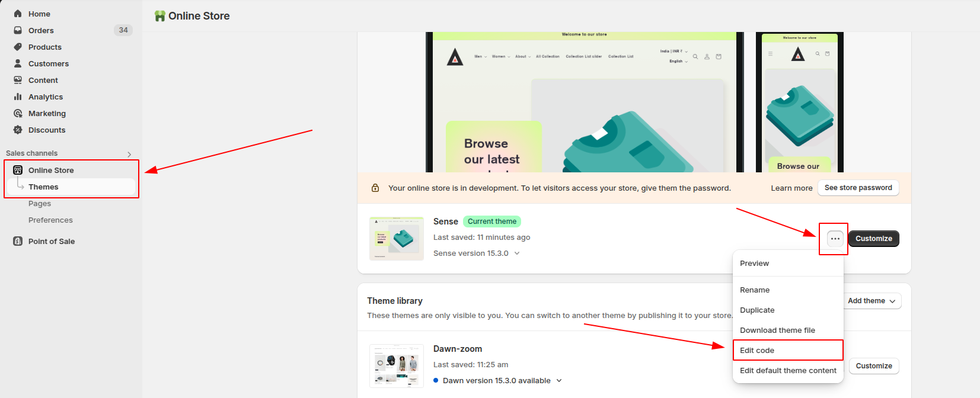980x398 pixels.
Task: Click the Customers person icon
Action: coord(18,63)
